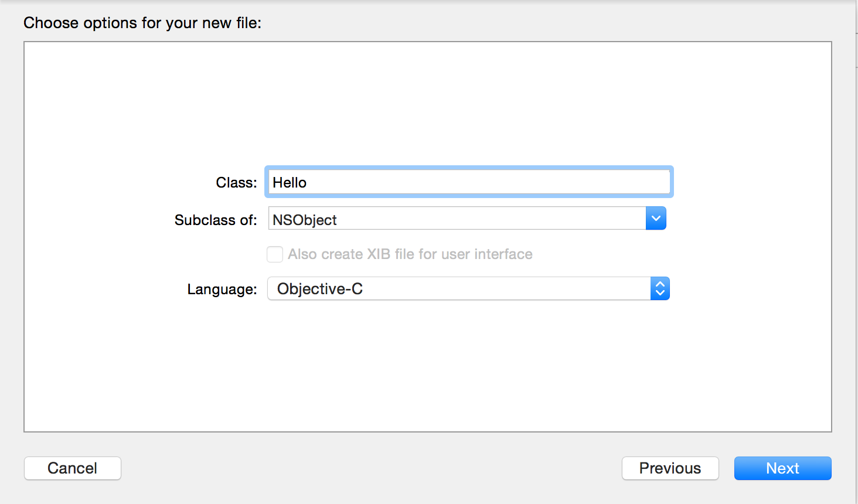Toggle Also create XIB file checkbox
This screenshot has height=504, width=858.
(x=275, y=254)
